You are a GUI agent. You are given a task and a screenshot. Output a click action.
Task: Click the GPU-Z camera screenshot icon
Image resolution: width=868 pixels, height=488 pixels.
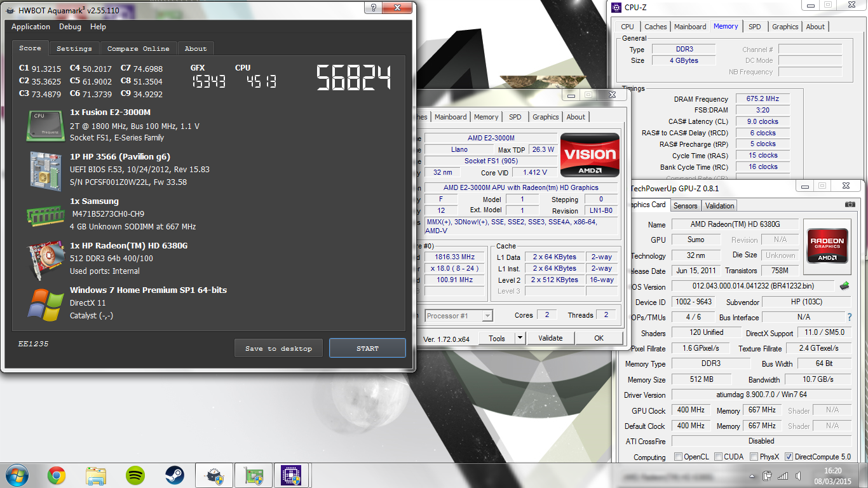850,205
